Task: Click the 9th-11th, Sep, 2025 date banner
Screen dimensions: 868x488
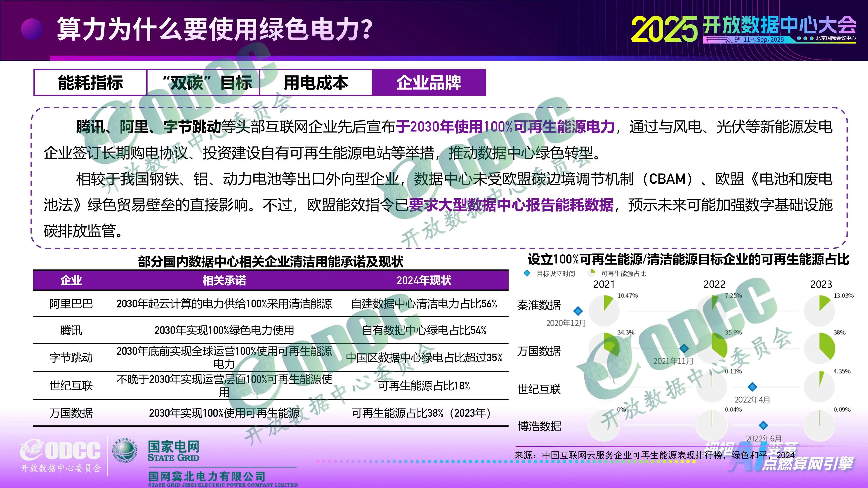Action: point(759,39)
